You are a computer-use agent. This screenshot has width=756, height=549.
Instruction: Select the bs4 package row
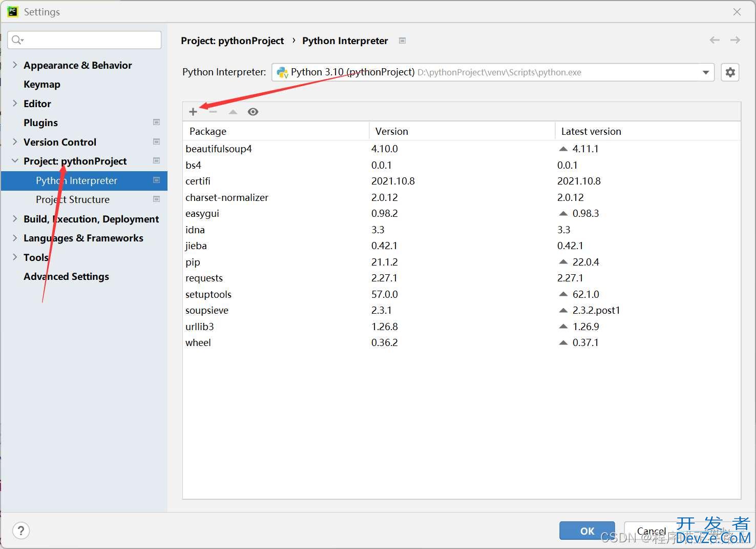pos(461,165)
